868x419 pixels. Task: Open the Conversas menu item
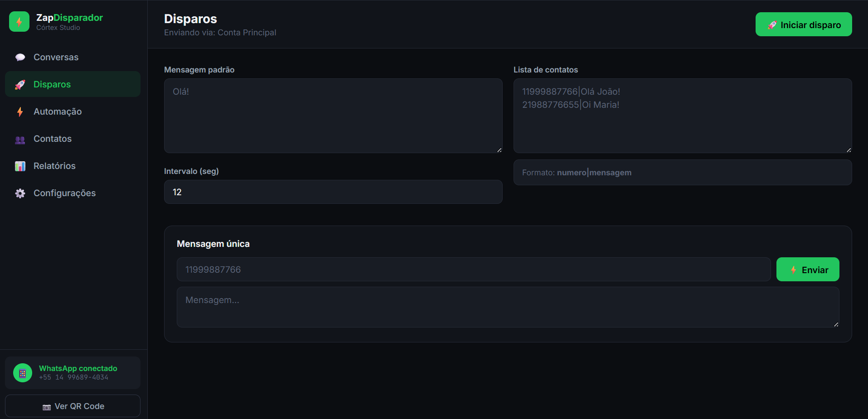pyautogui.click(x=73, y=57)
